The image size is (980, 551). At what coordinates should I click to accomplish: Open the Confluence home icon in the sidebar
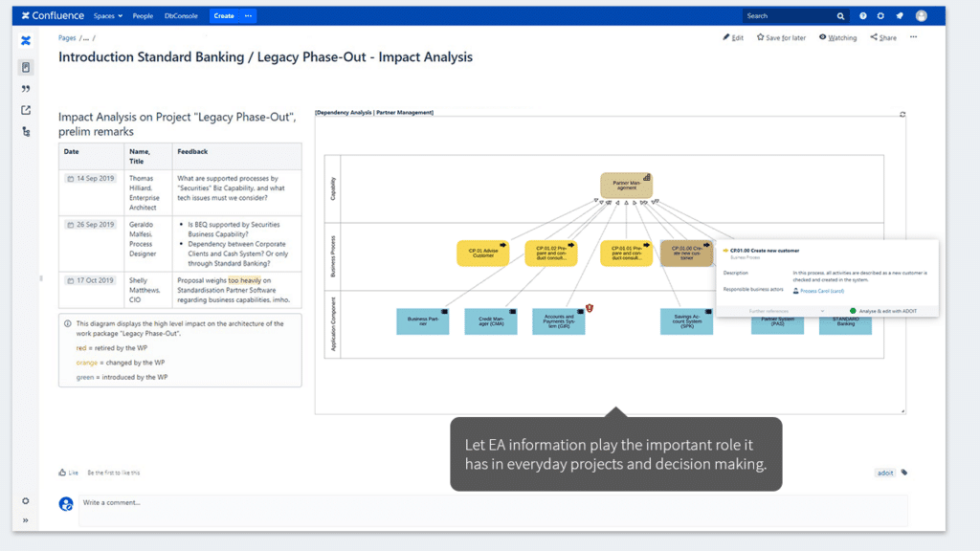[x=26, y=40]
